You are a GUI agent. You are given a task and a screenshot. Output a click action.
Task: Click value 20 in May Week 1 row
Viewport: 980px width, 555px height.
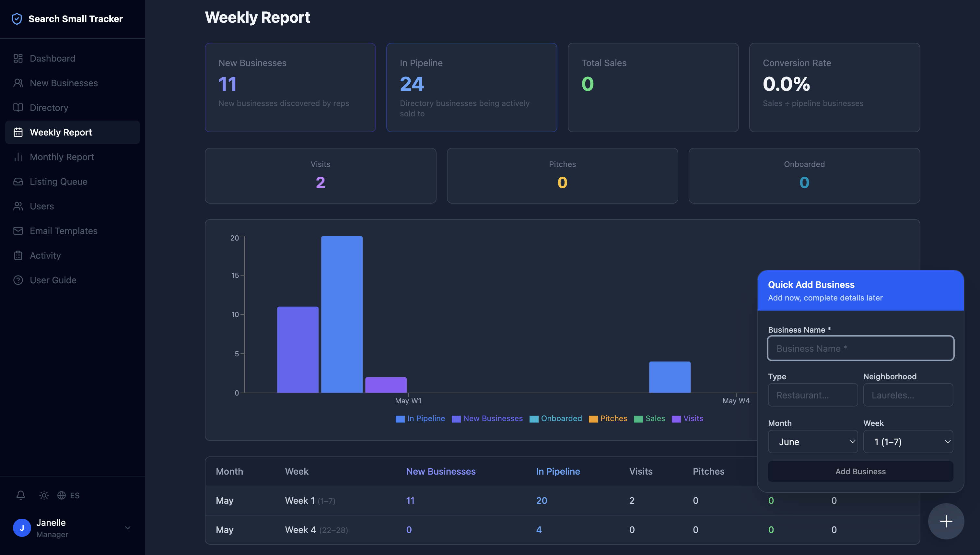click(542, 501)
